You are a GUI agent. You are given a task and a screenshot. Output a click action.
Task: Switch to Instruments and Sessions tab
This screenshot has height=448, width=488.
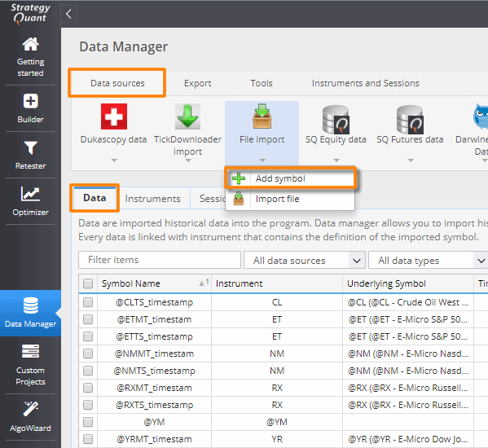(365, 83)
